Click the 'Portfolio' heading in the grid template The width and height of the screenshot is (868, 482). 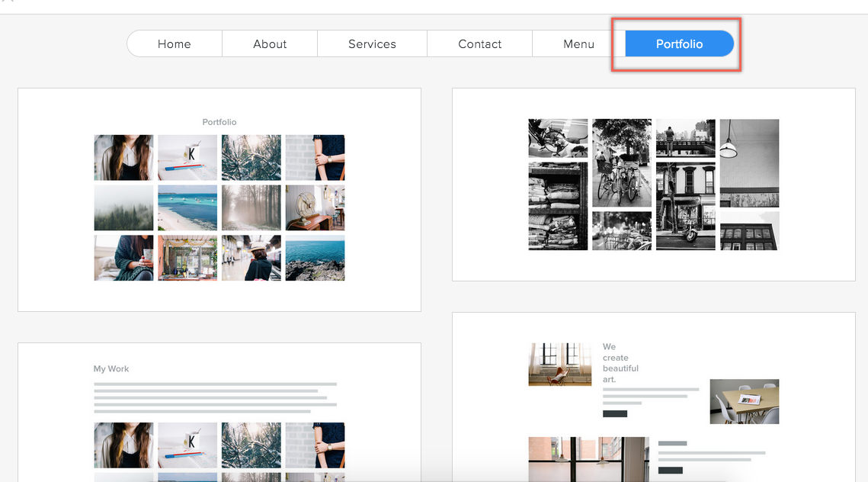219,122
